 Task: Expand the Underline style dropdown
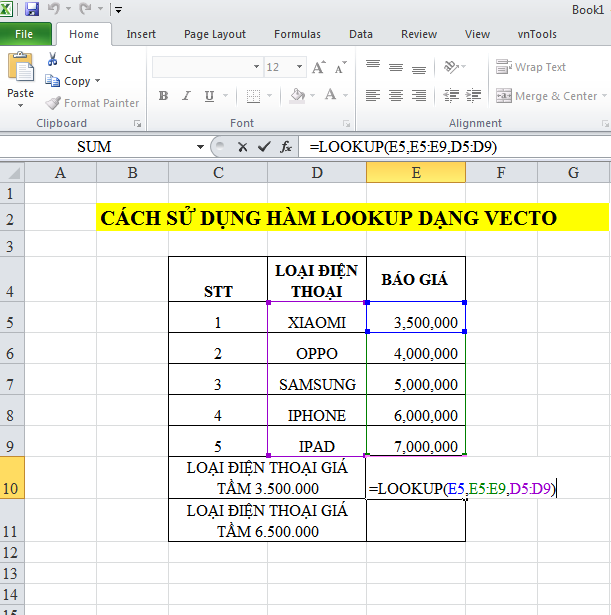click(x=225, y=96)
